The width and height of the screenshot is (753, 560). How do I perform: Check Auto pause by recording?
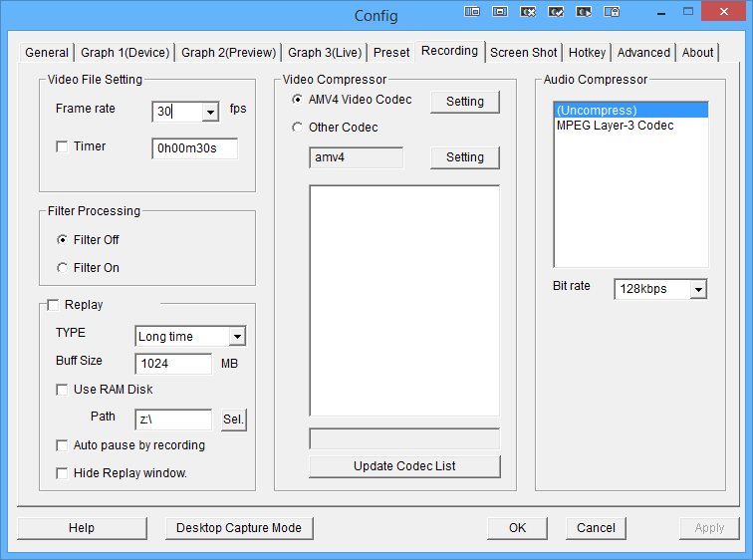click(x=62, y=445)
